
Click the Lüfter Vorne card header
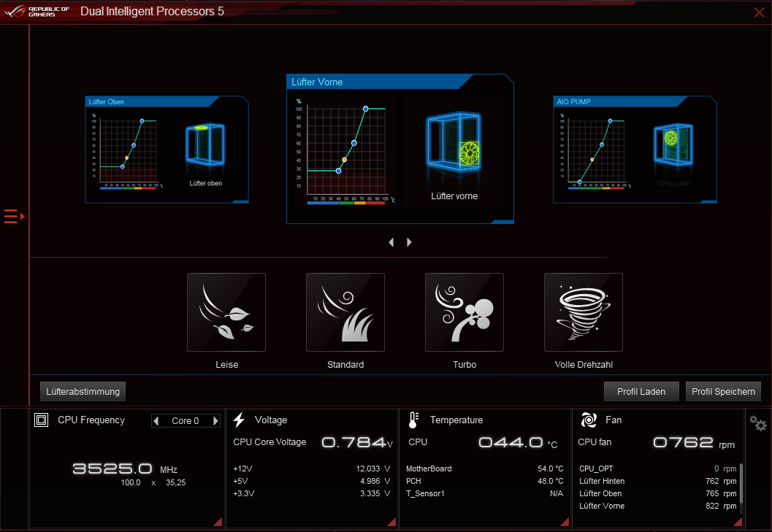pyautogui.click(x=379, y=82)
